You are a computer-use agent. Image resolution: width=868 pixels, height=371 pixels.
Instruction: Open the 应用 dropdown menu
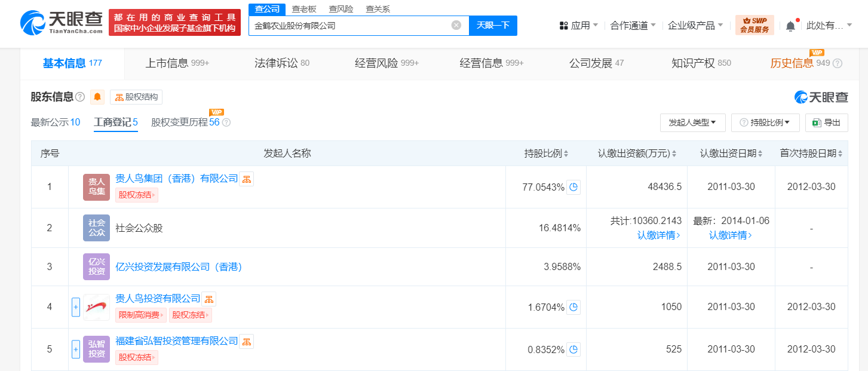(x=579, y=26)
